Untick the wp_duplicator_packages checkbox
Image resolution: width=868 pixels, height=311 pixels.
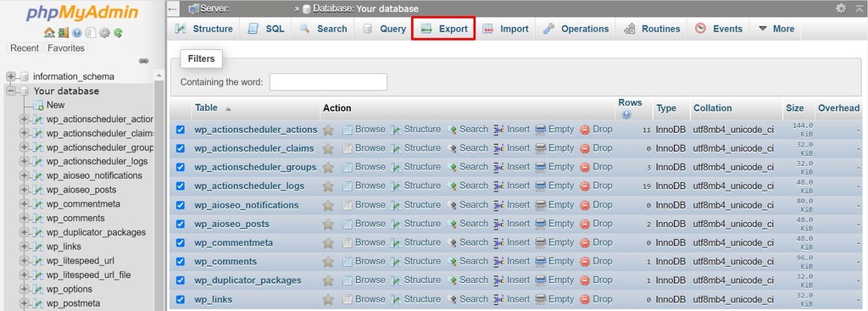click(x=180, y=280)
